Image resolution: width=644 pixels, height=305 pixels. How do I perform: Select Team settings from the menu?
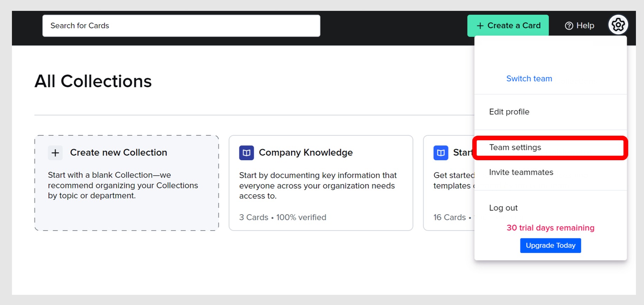tap(515, 148)
